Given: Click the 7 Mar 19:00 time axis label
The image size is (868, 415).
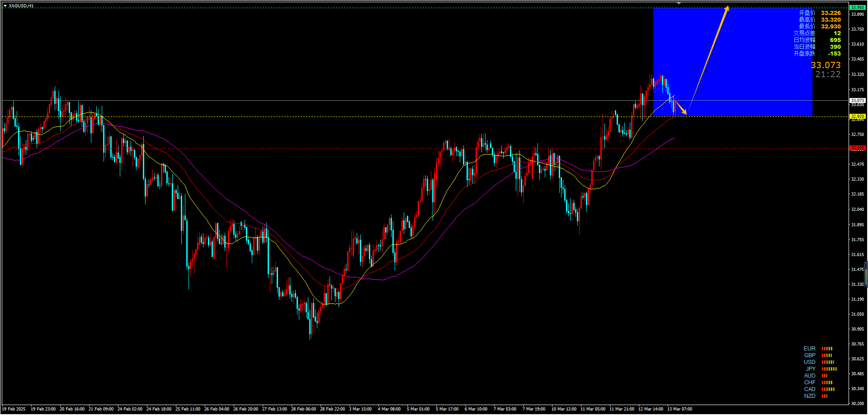Looking at the screenshot, I should 534,409.
